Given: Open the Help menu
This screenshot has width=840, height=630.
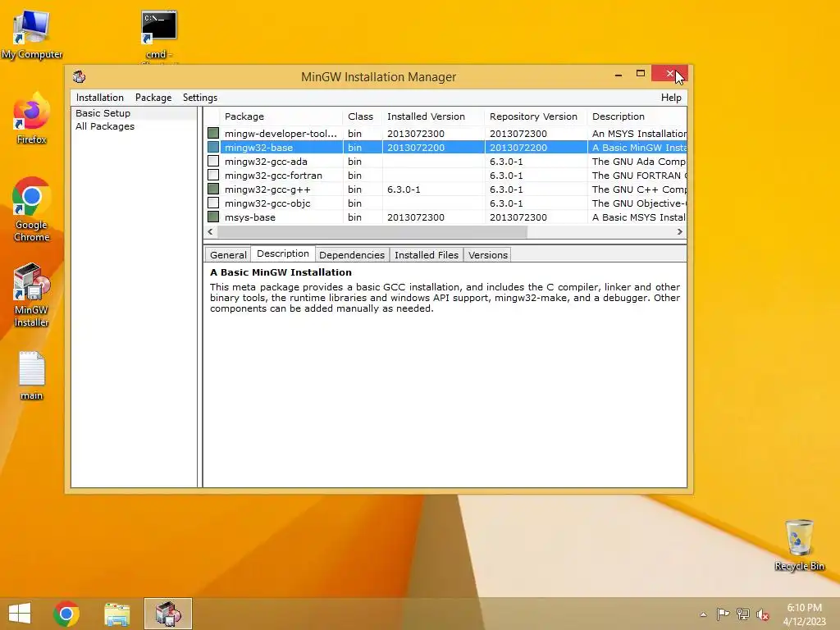Looking at the screenshot, I should pos(671,98).
